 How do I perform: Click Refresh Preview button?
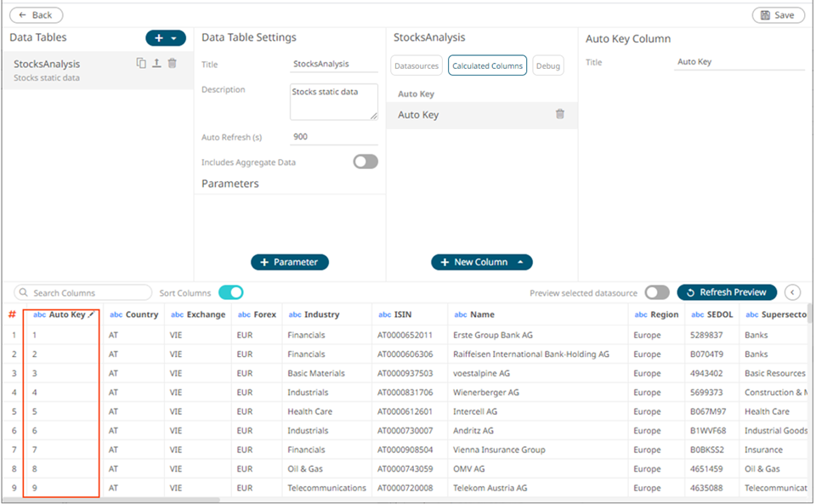click(726, 292)
